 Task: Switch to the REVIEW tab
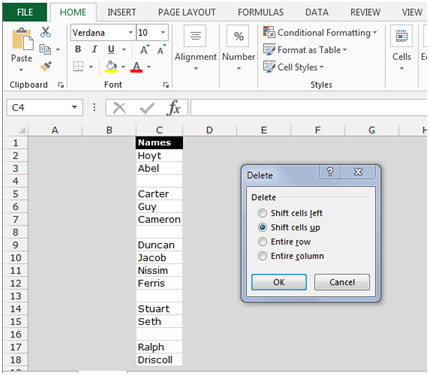pos(365,12)
